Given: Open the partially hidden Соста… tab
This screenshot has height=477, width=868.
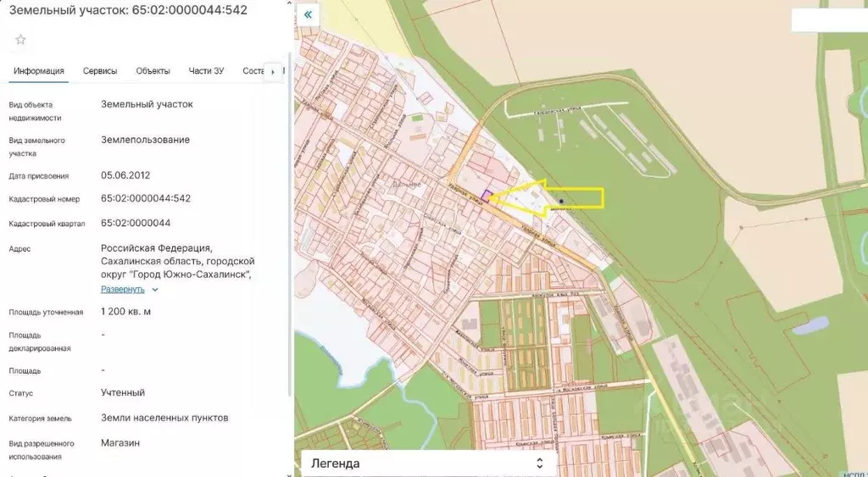Looking at the screenshot, I should tap(253, 71).
